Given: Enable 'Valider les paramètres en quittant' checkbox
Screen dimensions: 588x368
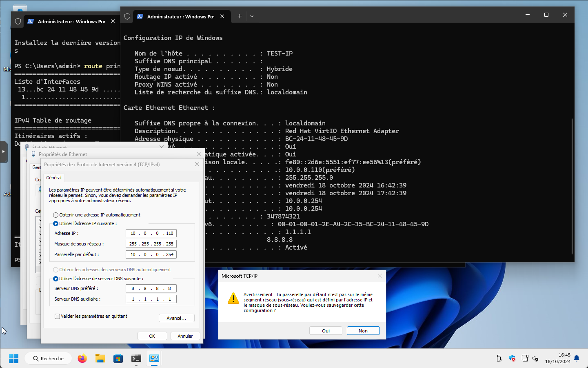Looking at the screenshot, I should point(58,316).
